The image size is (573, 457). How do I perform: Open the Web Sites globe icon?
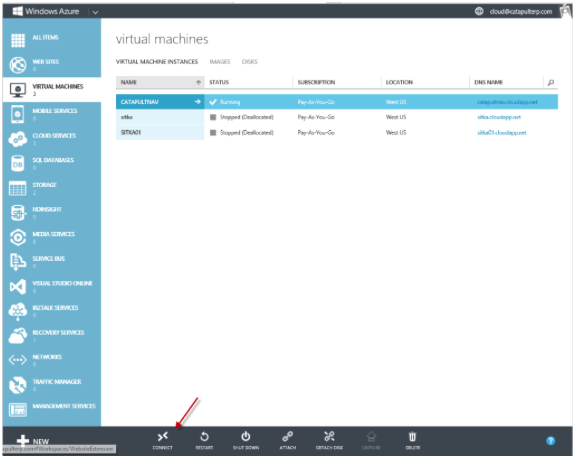coord(18,65)
